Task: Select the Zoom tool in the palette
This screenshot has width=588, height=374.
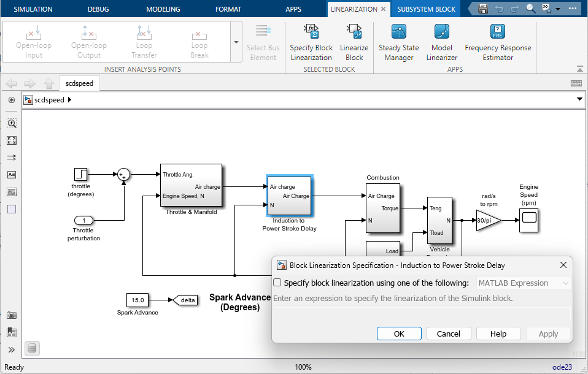Action: 12,123
